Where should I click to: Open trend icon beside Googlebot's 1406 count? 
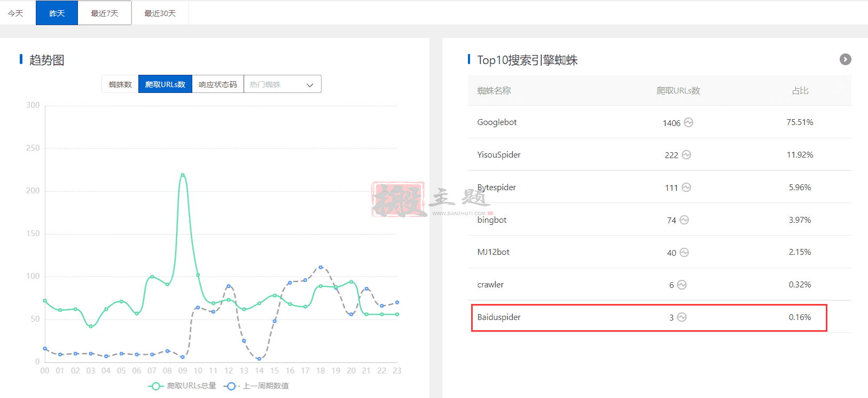689,122
